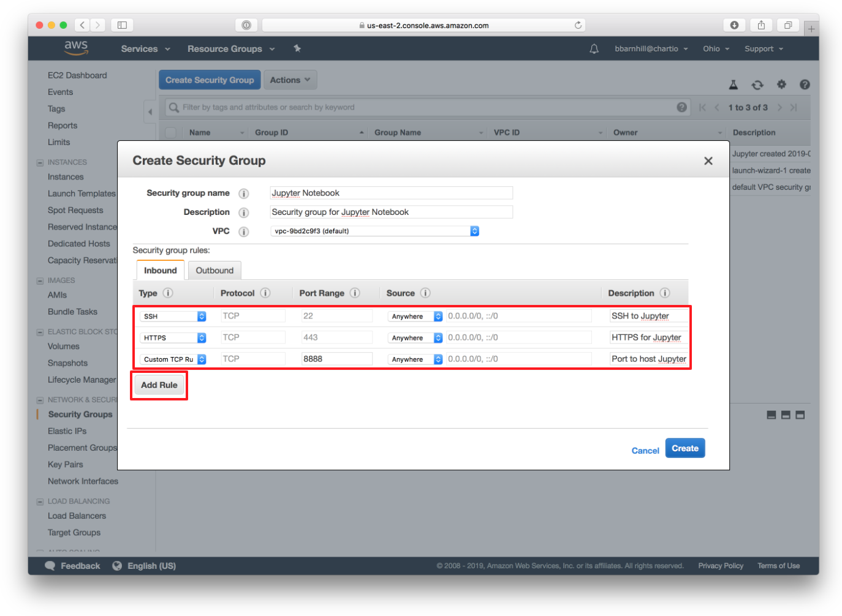
Task: Open Source dropdown for port 8888 rule
Action: [x=415, y=359]
